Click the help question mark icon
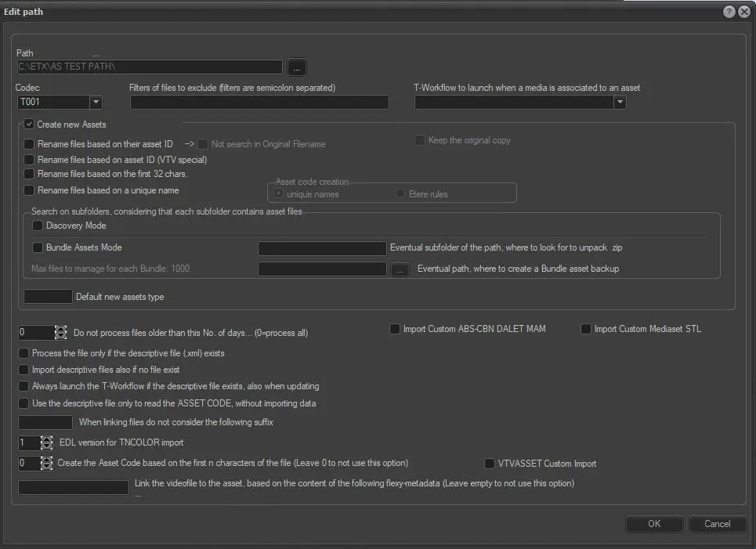The width and height of the screenshot is (756, 549). [x=729, y=12]
